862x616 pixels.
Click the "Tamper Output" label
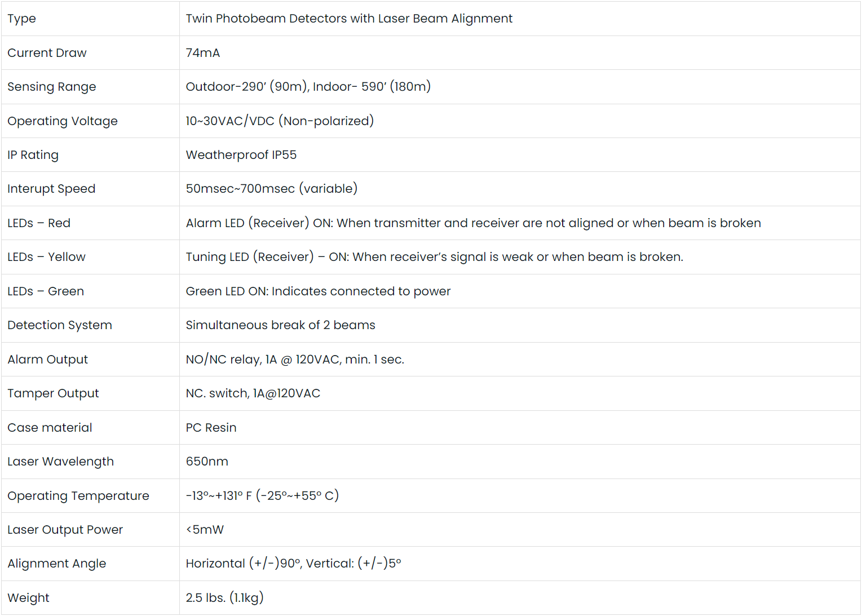coord(53,393)
